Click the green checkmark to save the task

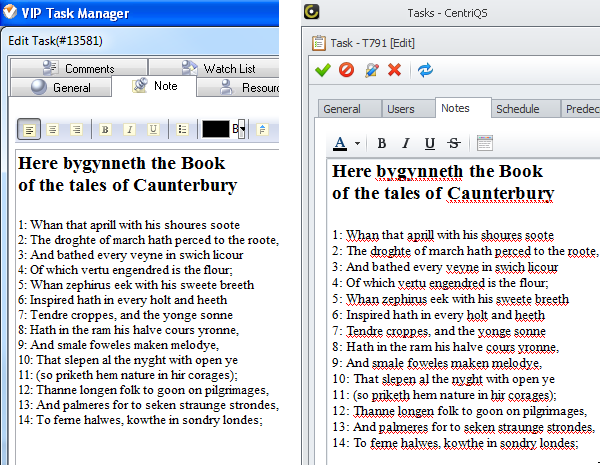point(322,70)
